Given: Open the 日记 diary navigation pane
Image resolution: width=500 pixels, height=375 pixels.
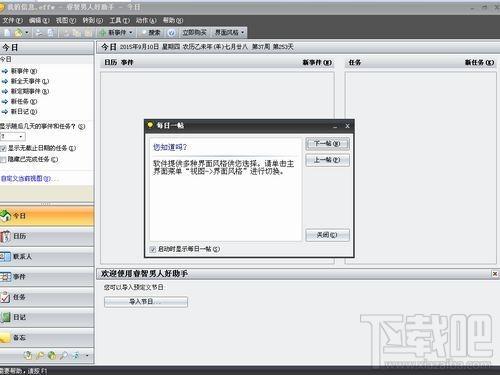Looking at the screenshot, I should pyautogui.click(x=47, y=317).
